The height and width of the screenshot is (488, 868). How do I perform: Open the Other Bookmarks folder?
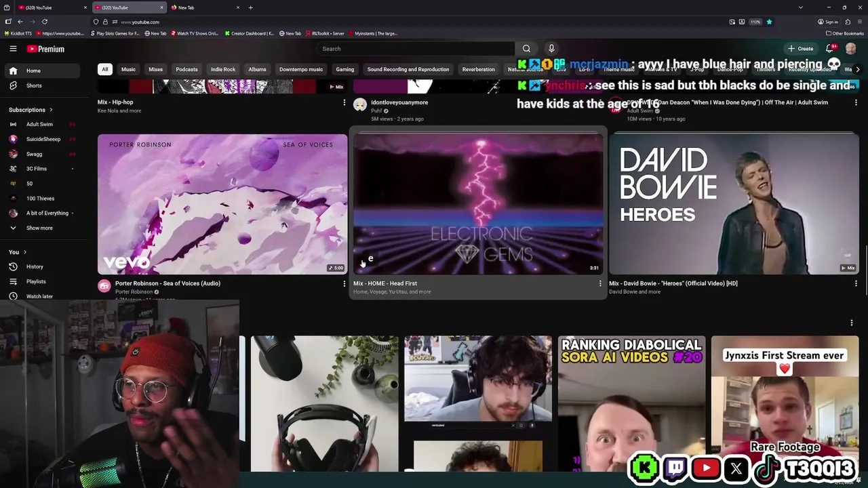[x=845, y=33]
